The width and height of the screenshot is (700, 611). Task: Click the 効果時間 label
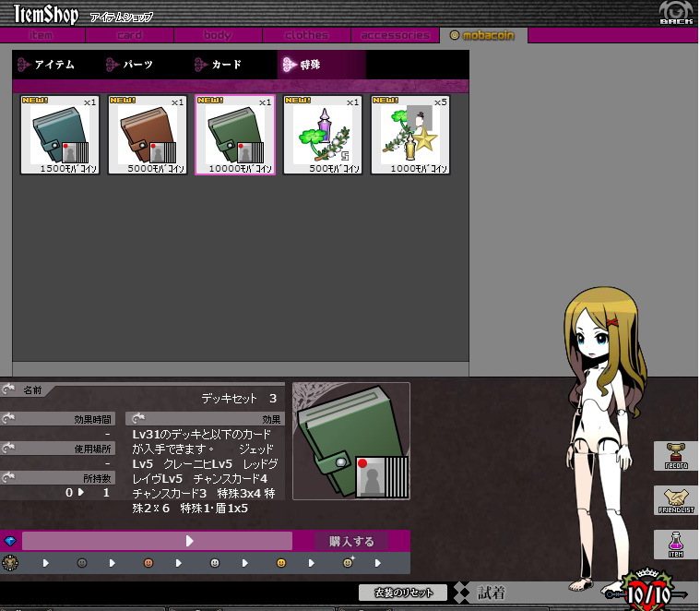click(92, 419)
